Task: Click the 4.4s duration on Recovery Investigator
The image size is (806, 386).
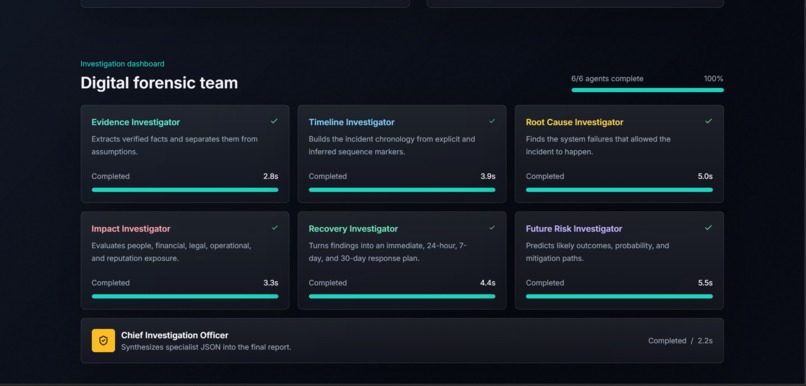Action: pos(488,283)
